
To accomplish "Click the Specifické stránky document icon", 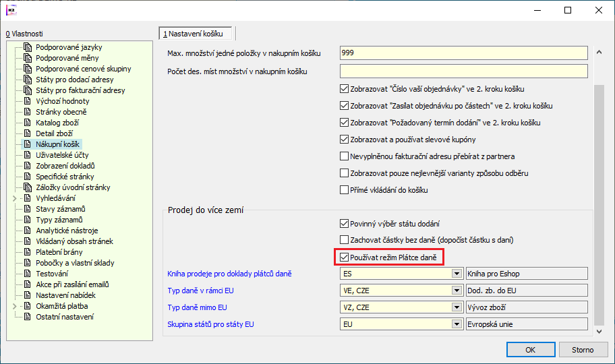I will coord(28,177).
